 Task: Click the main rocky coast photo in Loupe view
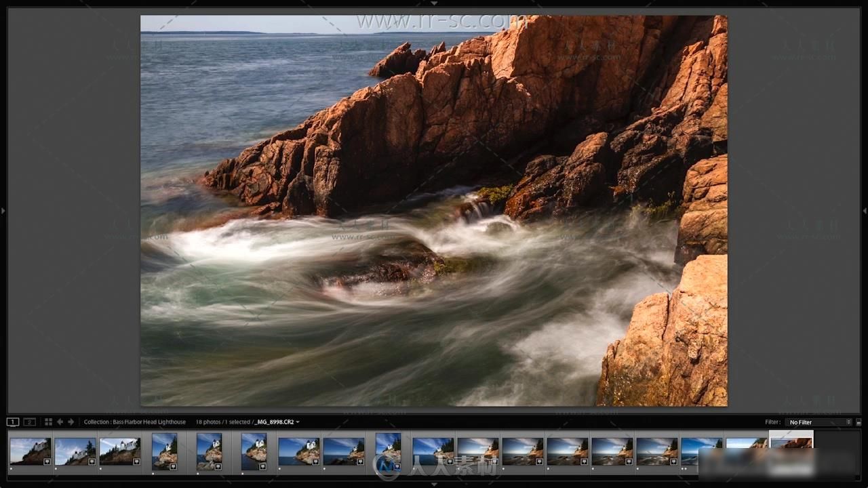pos(434,211)
